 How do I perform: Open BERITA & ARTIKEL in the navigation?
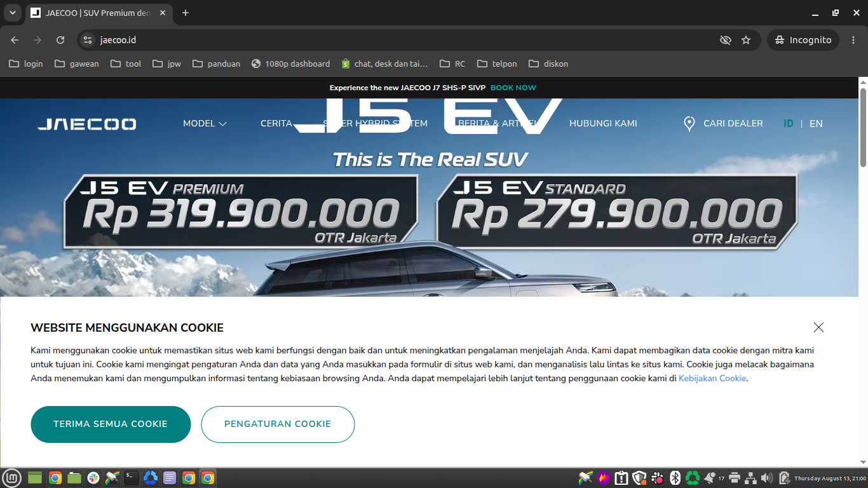coord(498,124)
